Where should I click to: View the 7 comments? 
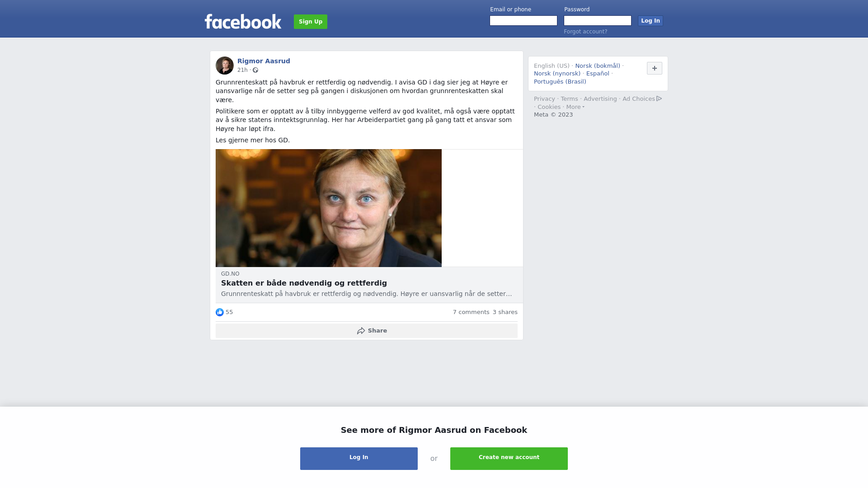471,312
